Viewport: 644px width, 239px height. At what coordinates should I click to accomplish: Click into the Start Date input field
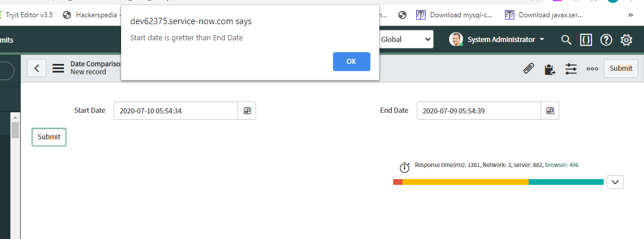pyautogui.click(x=176, y=111)
